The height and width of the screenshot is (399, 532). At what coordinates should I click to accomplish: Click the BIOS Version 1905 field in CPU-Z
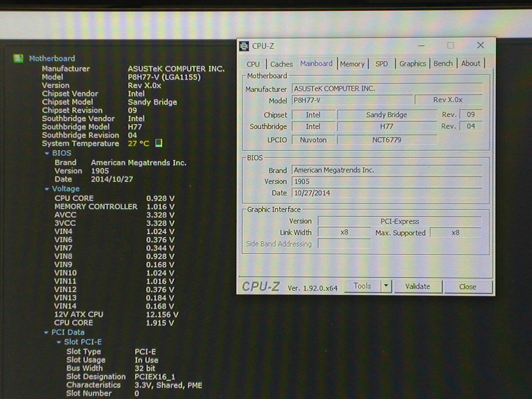[x=387, y=182]
